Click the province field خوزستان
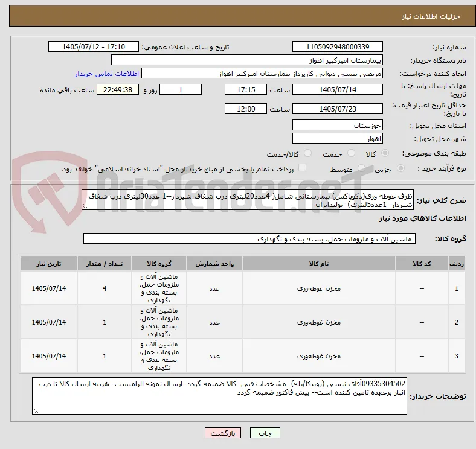The image size is (476, 449). 337,125
